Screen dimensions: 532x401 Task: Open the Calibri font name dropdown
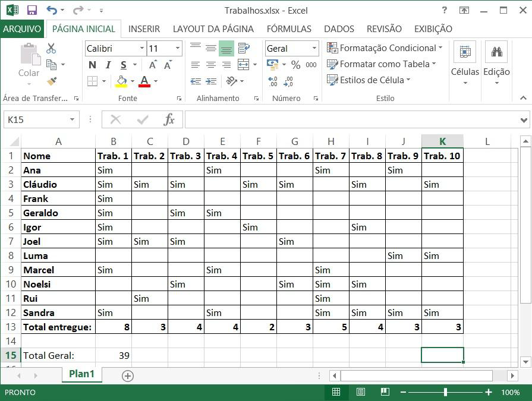pos(142,49)
